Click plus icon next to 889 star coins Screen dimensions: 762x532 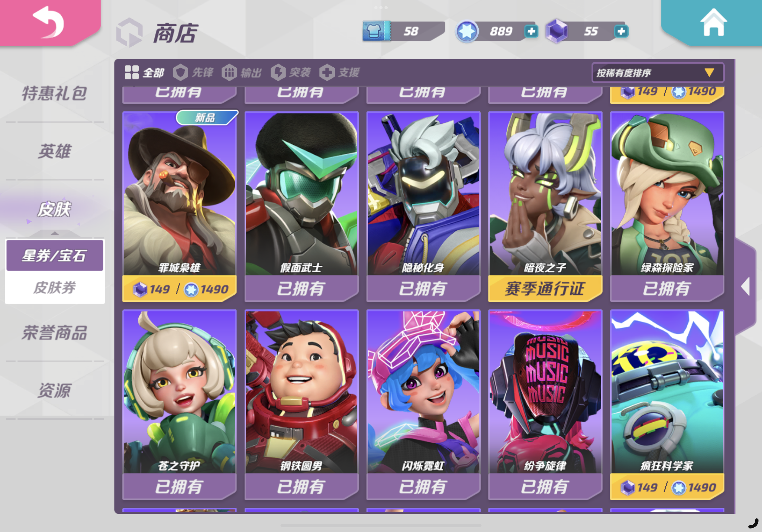[x=531, y=32]
